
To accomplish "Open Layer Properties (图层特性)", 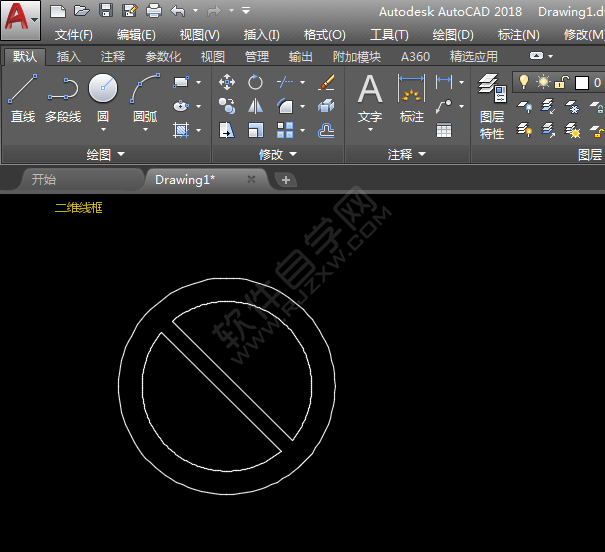I will click(x=492, y=106).
